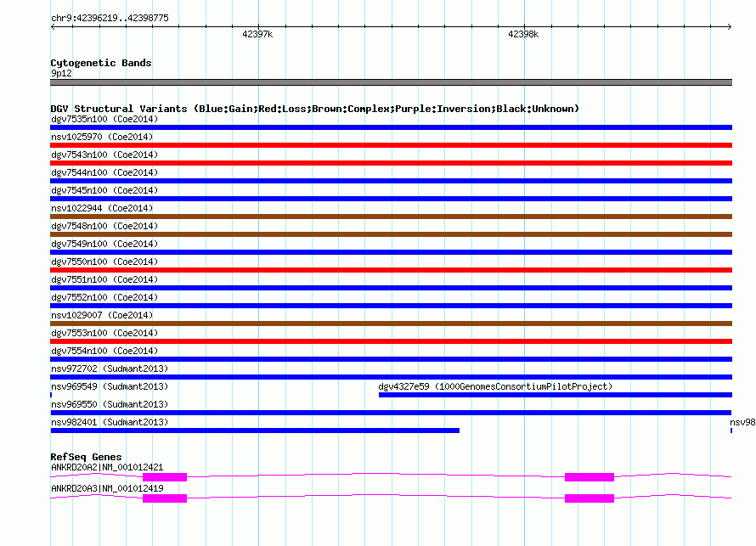This screenshot has width=756, height=546.
Task: Select gene label ANKRD20A2|NM_001012421
Action: point(107,467)
